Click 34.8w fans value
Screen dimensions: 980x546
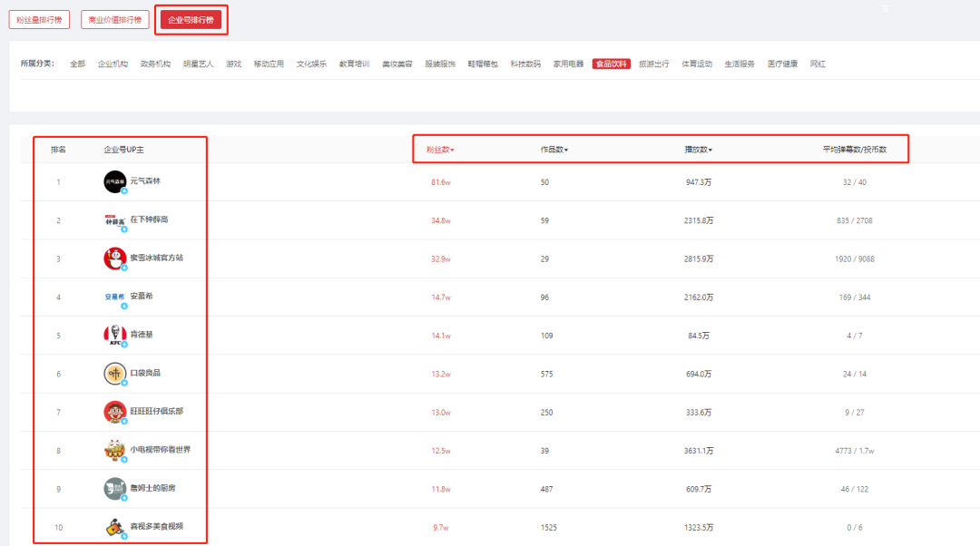(441, 220)
